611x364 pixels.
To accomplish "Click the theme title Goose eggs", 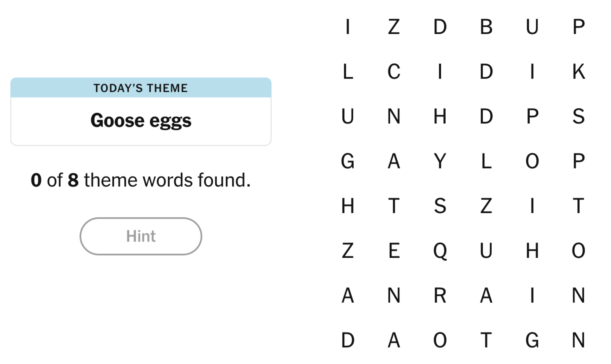I will [x=141, y=120].
